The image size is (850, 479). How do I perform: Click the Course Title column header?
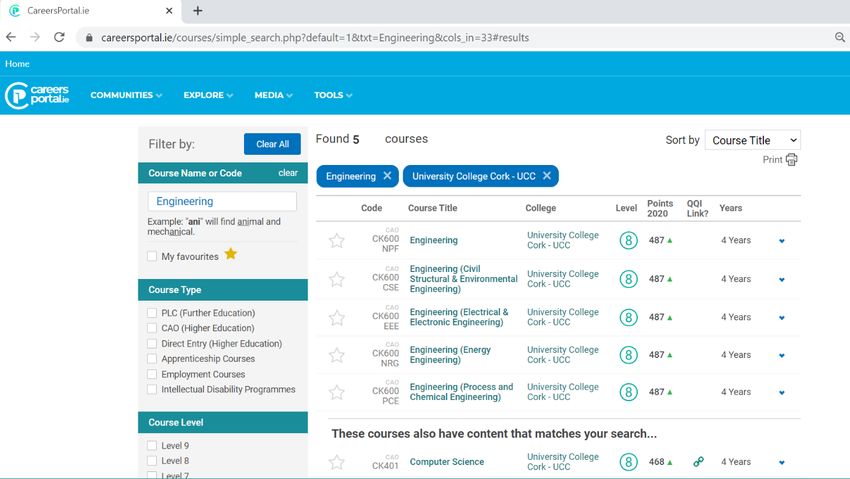point(433,208)
